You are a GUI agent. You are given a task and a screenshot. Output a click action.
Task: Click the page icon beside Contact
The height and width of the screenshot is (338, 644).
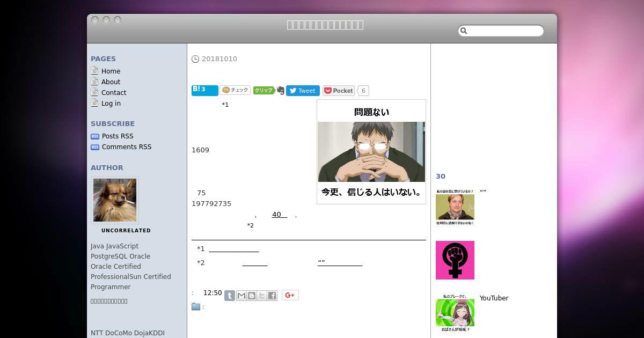[x=94, y=92]
